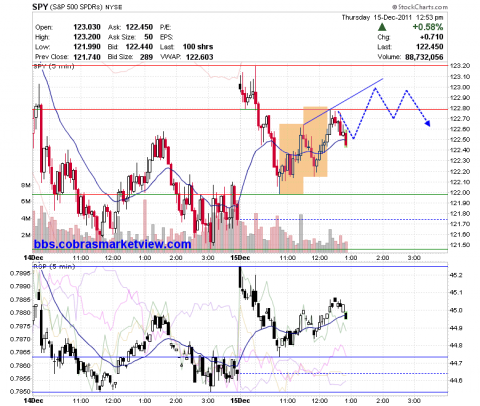This screenshot has height=406, width=480.
Task: Click the 121.50 price axis label
Action: tap(460, 245)
